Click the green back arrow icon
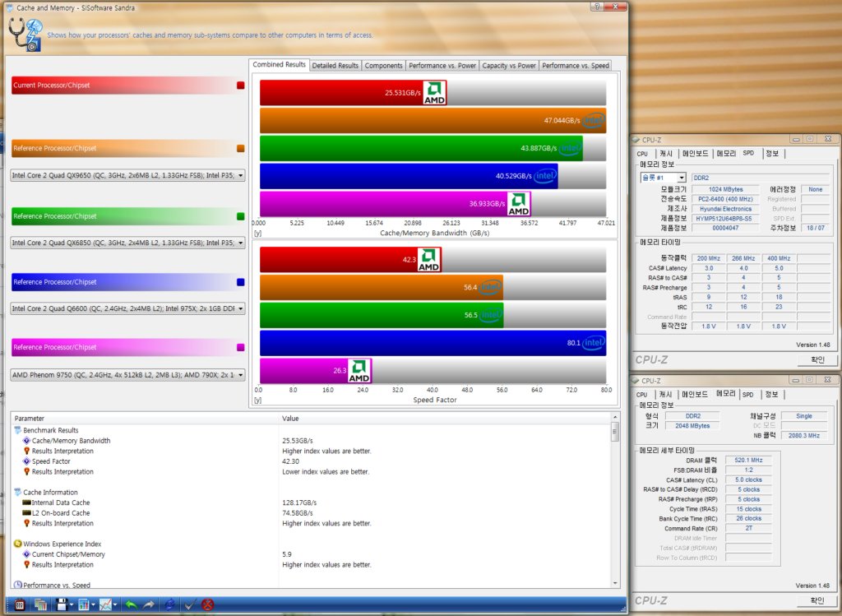The width and height of the screenshot is (842, 616). click(131, 604)
